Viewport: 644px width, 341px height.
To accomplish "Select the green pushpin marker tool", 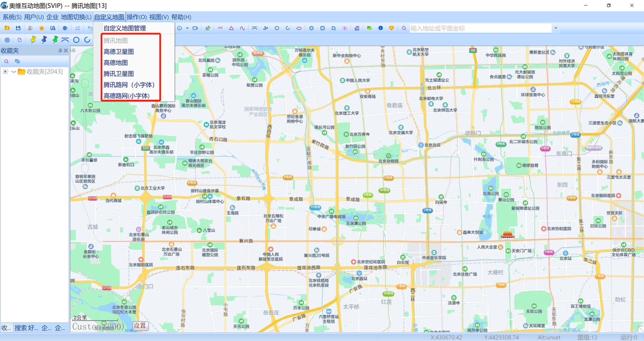I will (x=55, y=40).
